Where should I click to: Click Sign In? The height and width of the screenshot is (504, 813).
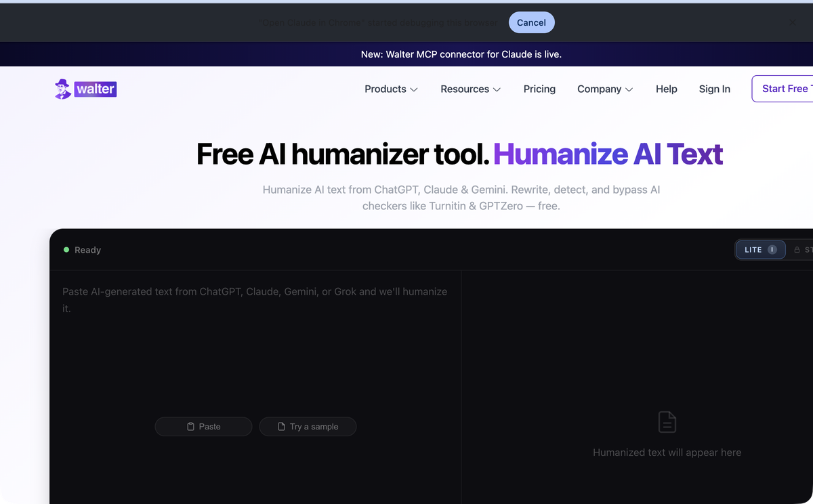click(x=714, y=89)
